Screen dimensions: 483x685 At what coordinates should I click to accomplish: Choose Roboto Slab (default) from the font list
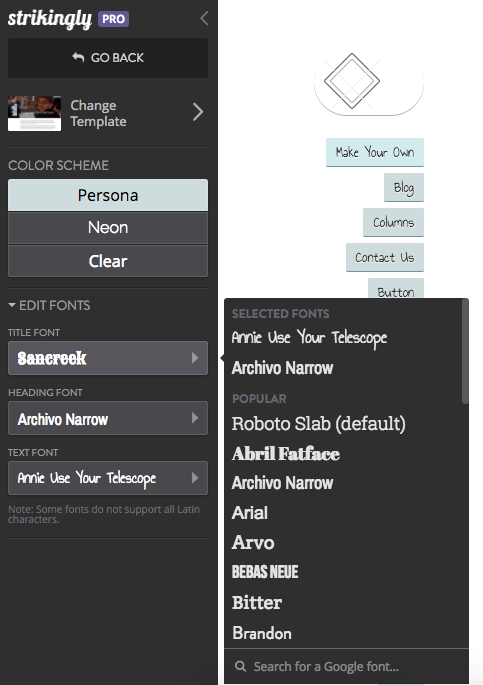pyautogui.click(x=319, y=424)
